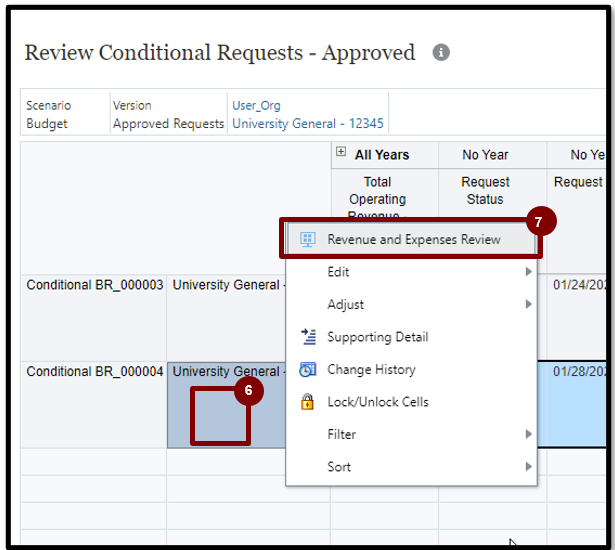Select the 01/28 date cell

pyautogui.click(x=580, y=372)
